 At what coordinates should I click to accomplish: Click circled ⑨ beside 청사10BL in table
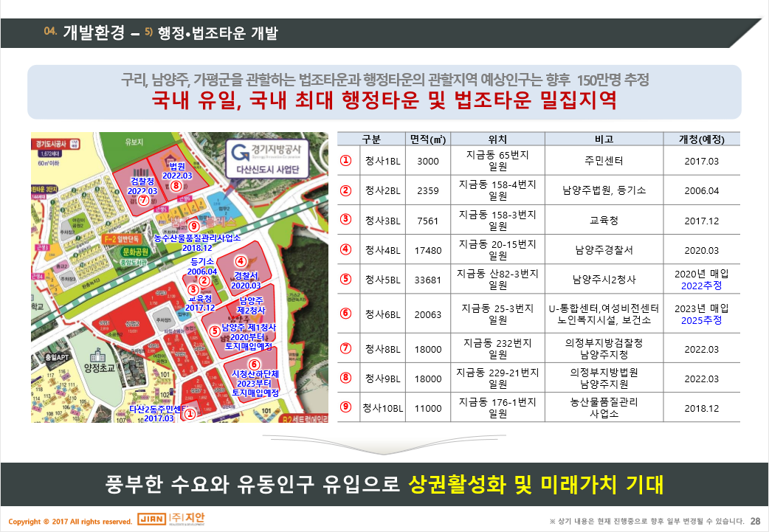[x=345, y=408]
